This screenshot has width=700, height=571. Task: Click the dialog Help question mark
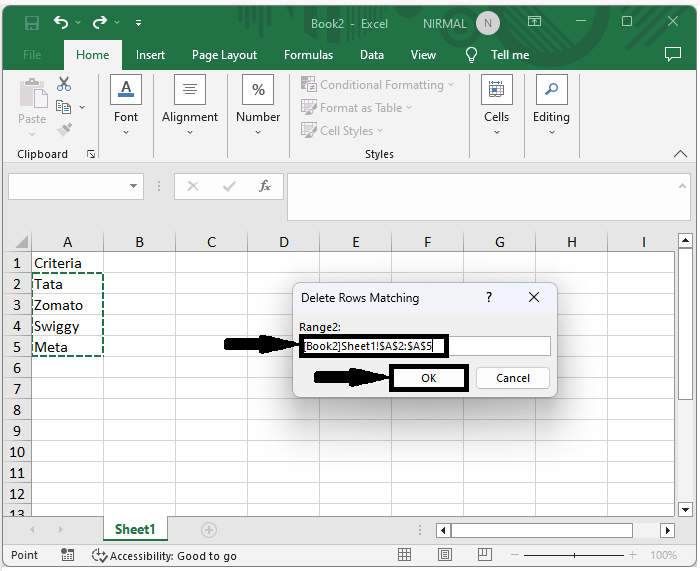[489, 297]
